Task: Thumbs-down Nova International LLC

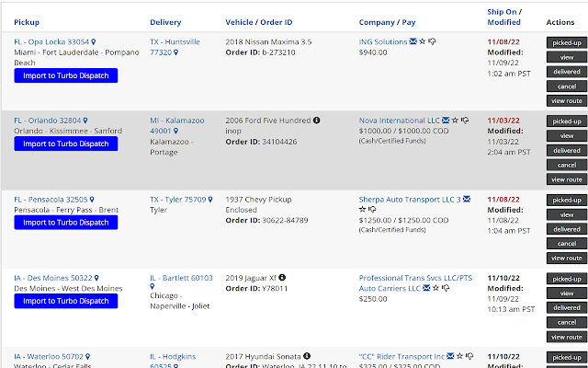Action: 465,121
